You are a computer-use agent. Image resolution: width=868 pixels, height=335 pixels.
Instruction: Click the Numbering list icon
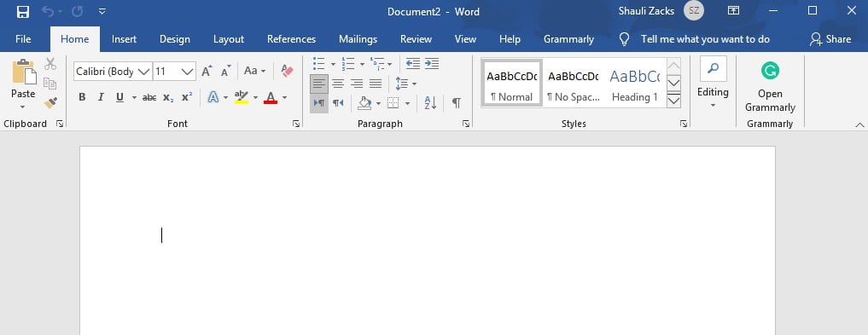[347, 64]
